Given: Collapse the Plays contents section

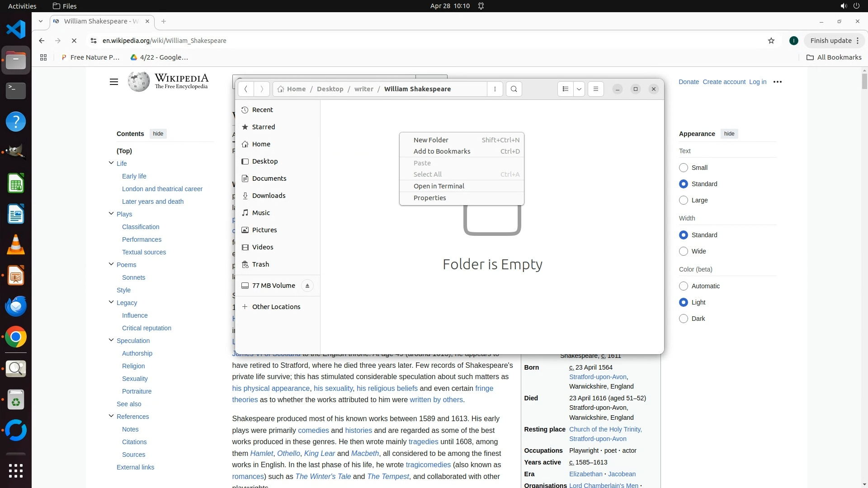Looking at the screenshot, I should pyautogui.click(x=111, y=214).
